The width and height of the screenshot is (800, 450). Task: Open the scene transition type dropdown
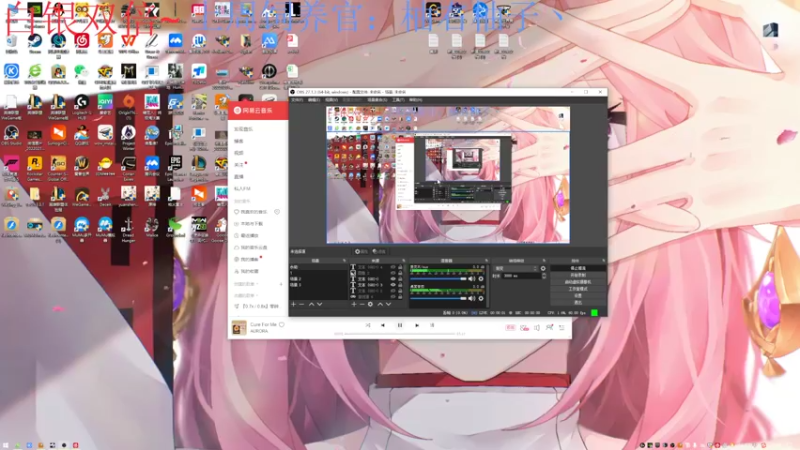click(x=516, y=268)
